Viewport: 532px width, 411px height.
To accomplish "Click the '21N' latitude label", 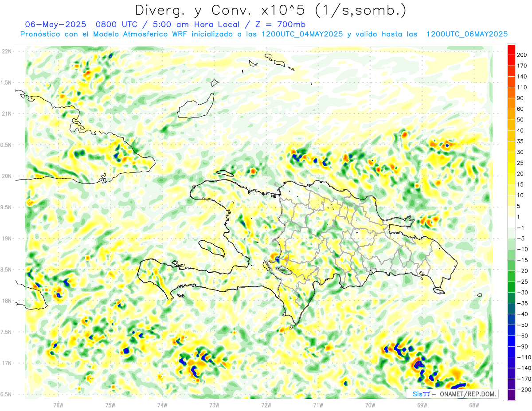I will click(x=6, y=114).
